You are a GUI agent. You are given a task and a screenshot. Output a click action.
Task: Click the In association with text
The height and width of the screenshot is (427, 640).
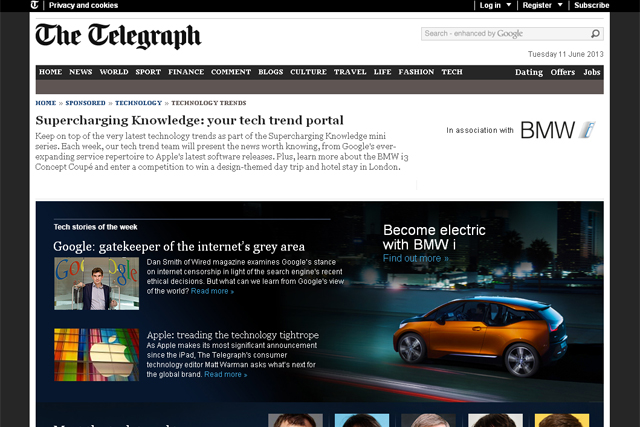(x=480, y=130)
